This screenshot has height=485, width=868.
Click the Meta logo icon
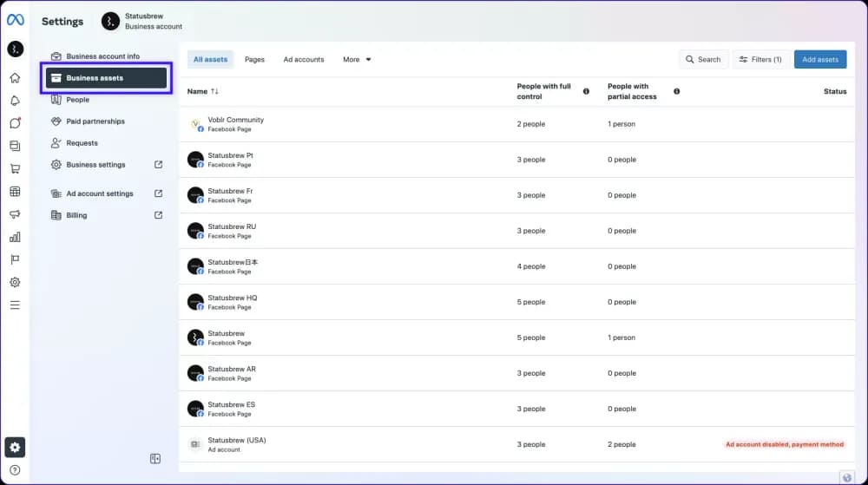tap(15, 21)
